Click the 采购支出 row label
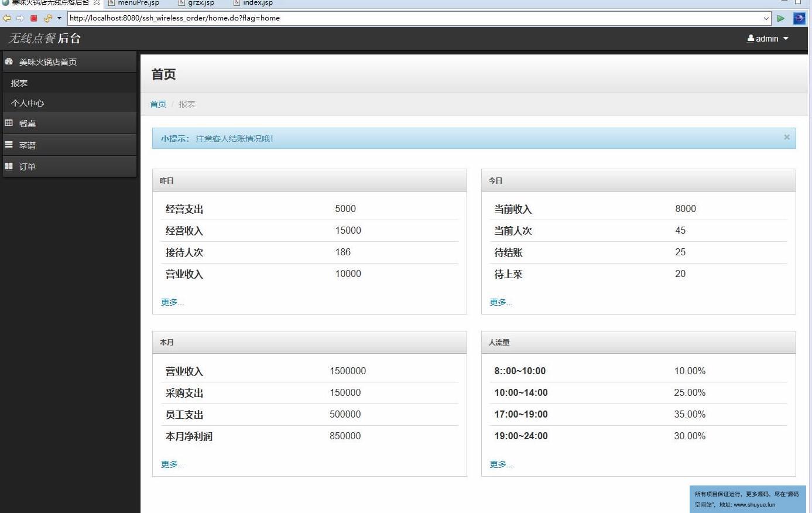This screenshot has width=812, height=513. click(184, 393)
